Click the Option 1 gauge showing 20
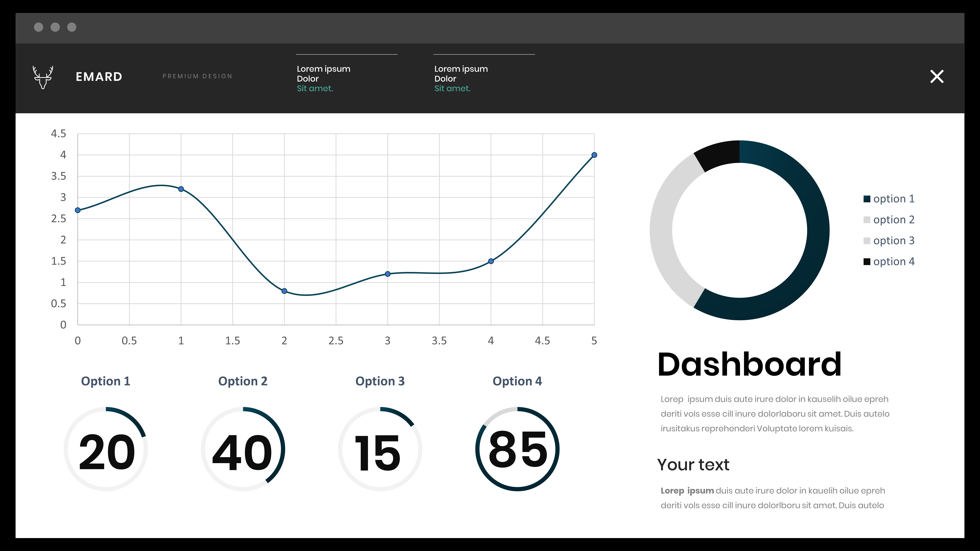The width and height of the screenshot is (980, 551). pyautogui.click(x=106, y=449)
